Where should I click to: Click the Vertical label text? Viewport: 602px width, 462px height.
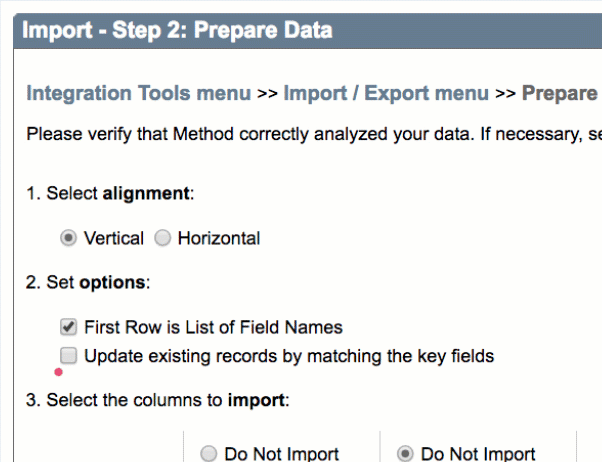click(114, 238)
